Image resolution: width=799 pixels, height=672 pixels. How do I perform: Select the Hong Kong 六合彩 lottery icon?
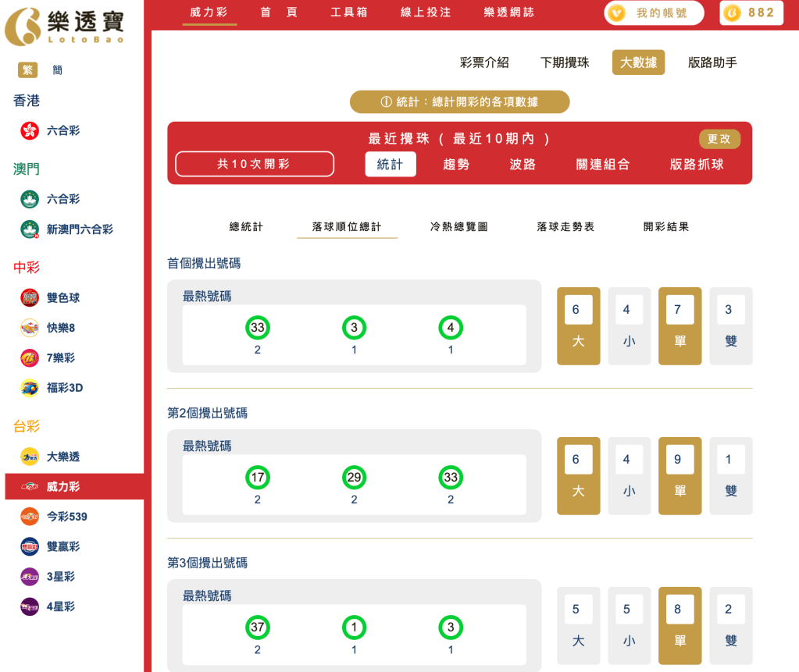click(x=29, y=130)
